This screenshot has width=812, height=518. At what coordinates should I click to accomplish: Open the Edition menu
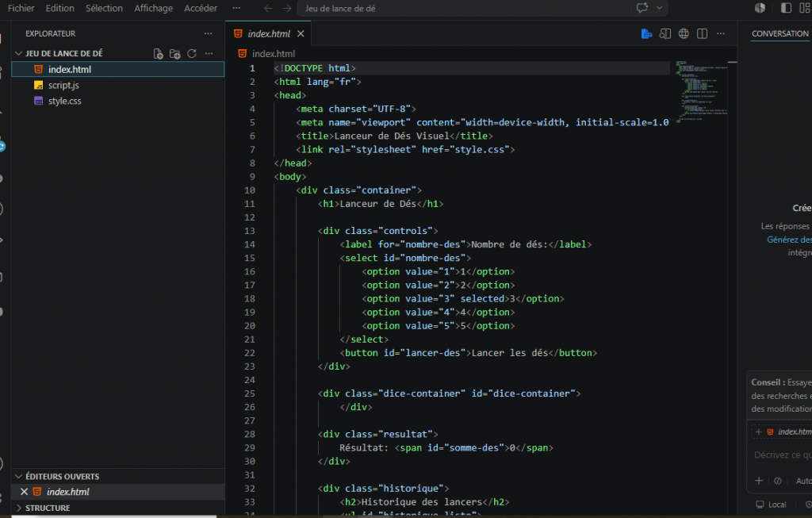coord(59,8)
